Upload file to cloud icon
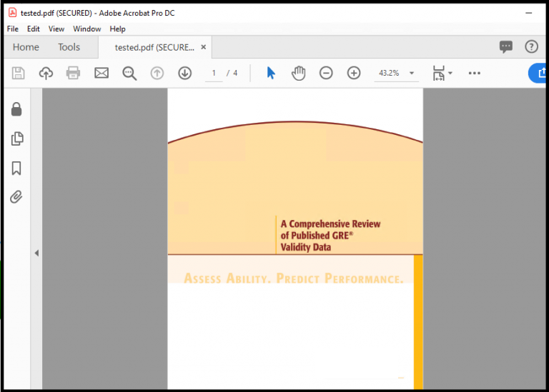549x392 pixels. coord(46,73)
